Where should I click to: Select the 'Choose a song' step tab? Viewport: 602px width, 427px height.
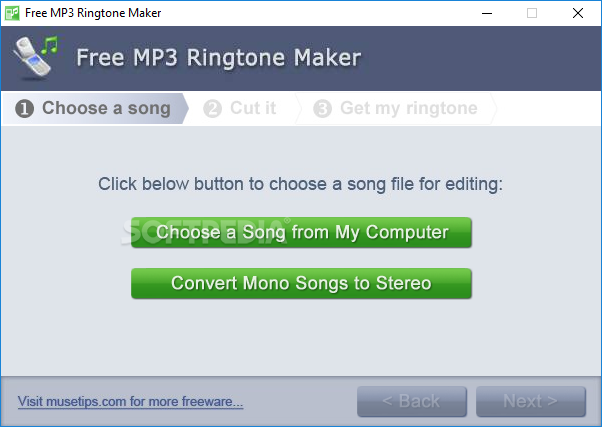point(95,108)
